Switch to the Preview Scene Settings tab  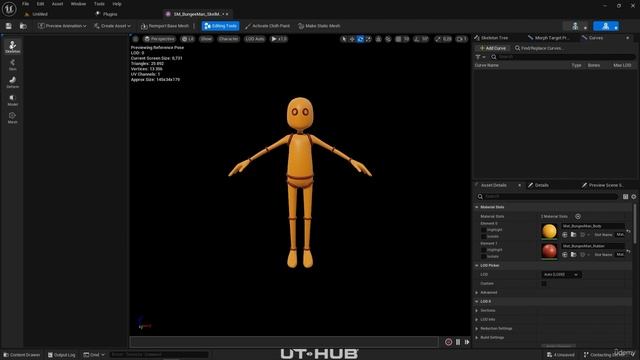602,185
